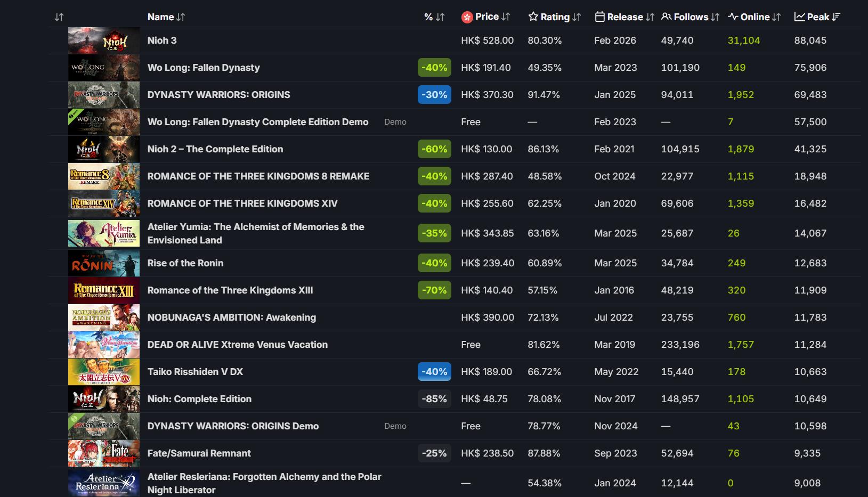
Task: Open the Nioh 3 game page
Action: 162,40
